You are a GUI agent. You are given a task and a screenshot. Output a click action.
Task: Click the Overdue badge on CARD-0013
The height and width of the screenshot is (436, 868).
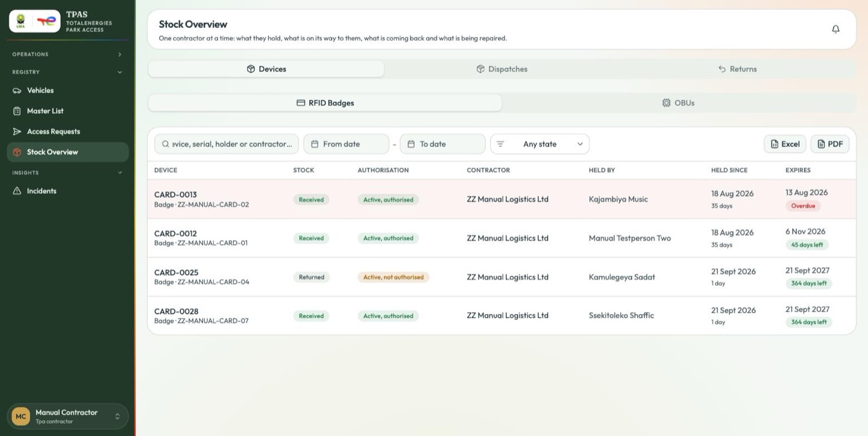click(x=803, y=206)
